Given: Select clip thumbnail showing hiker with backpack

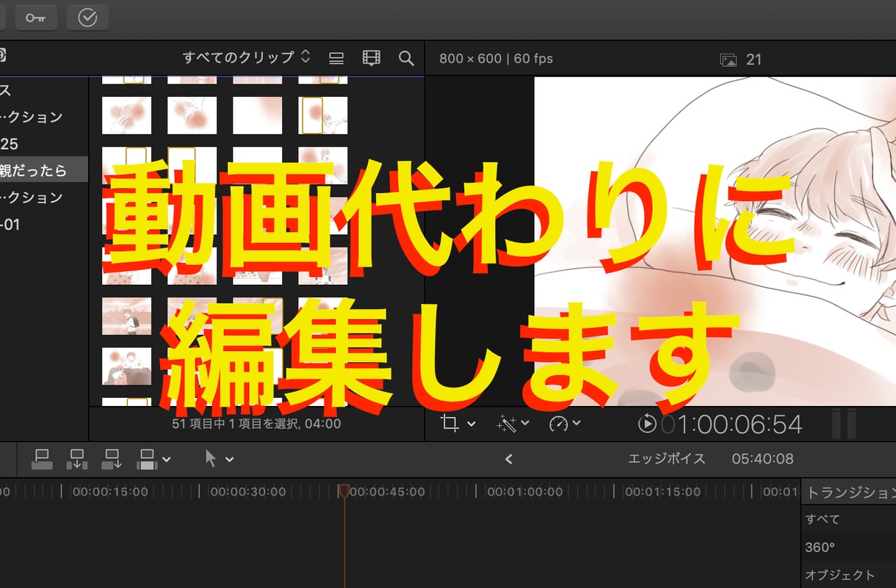Looking at the screenshot, I should [126, 316].
